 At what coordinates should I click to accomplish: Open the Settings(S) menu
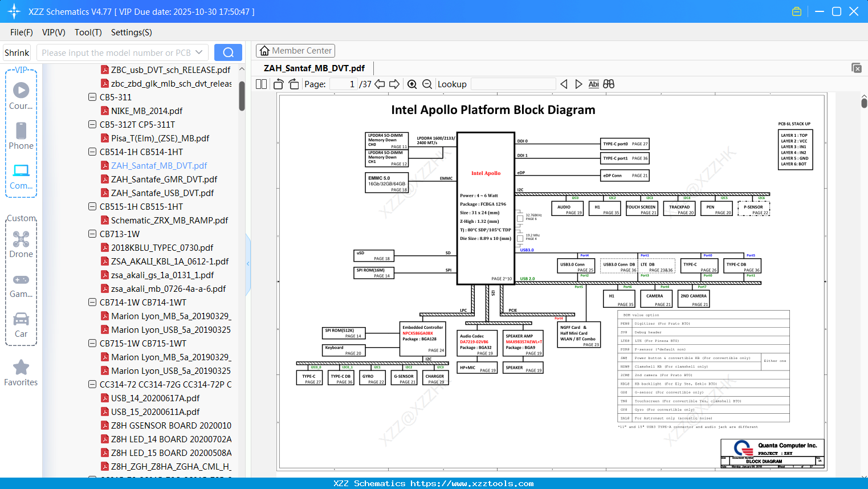tap(131, 32)
